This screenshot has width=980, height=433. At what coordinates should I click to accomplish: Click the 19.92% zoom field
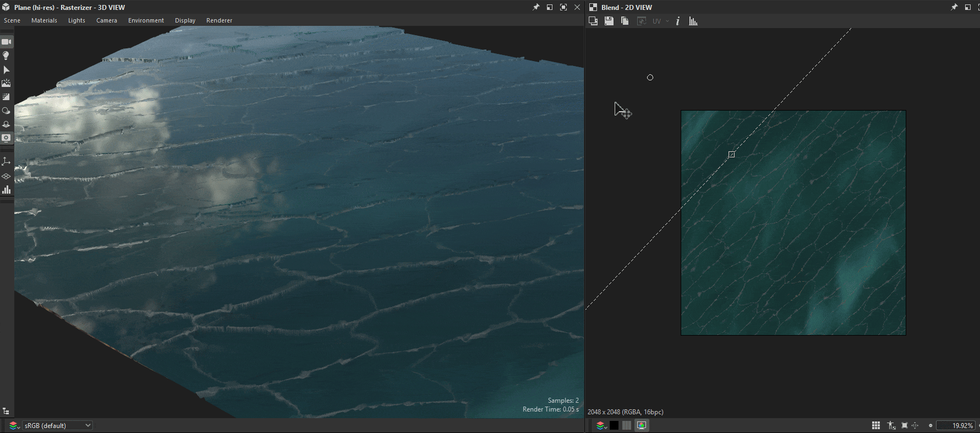(956, 425)
